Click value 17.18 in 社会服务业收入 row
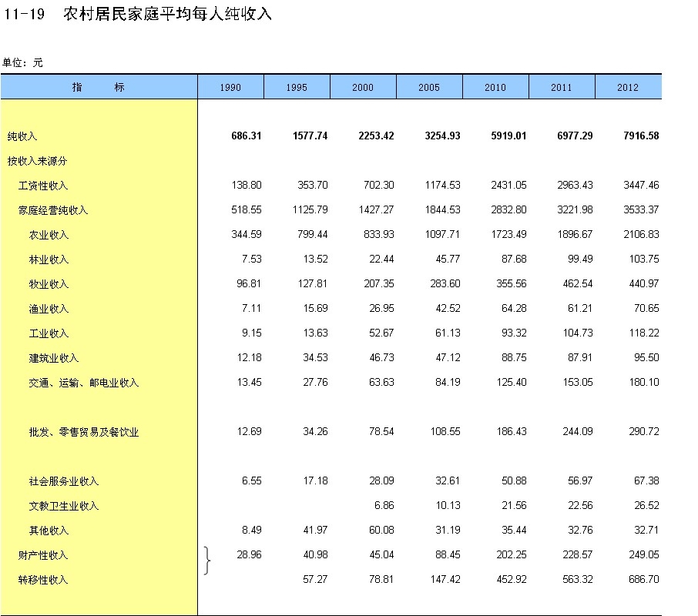This screenshot has height=616, width=698. 315,480
